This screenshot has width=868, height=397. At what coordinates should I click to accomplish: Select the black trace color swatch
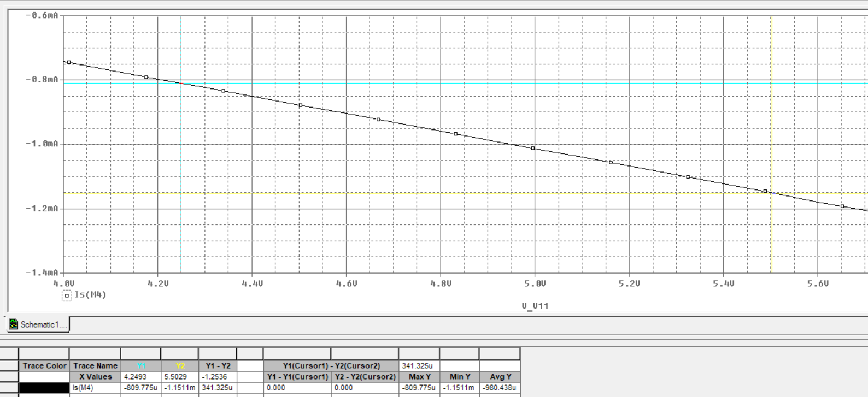(44, 388)
